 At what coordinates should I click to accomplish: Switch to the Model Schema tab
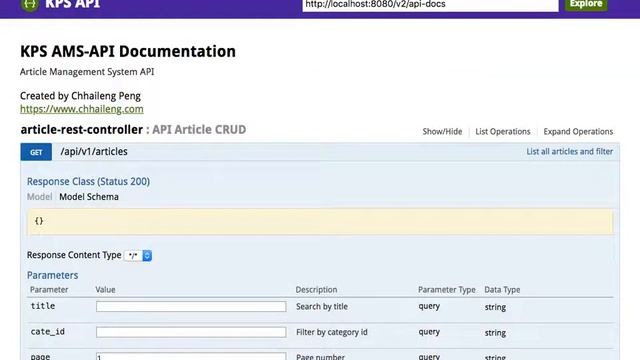click(89, 197)
